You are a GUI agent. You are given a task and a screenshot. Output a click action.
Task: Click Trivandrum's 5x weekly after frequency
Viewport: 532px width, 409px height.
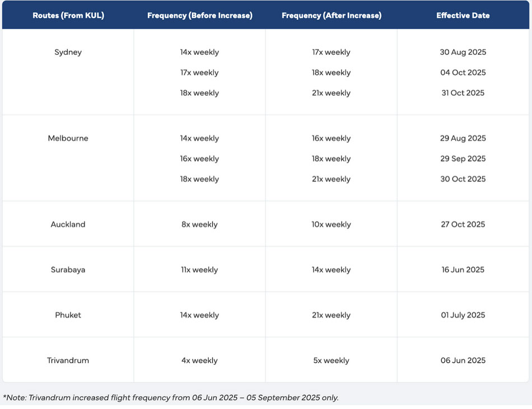click(x=331, y=360)
